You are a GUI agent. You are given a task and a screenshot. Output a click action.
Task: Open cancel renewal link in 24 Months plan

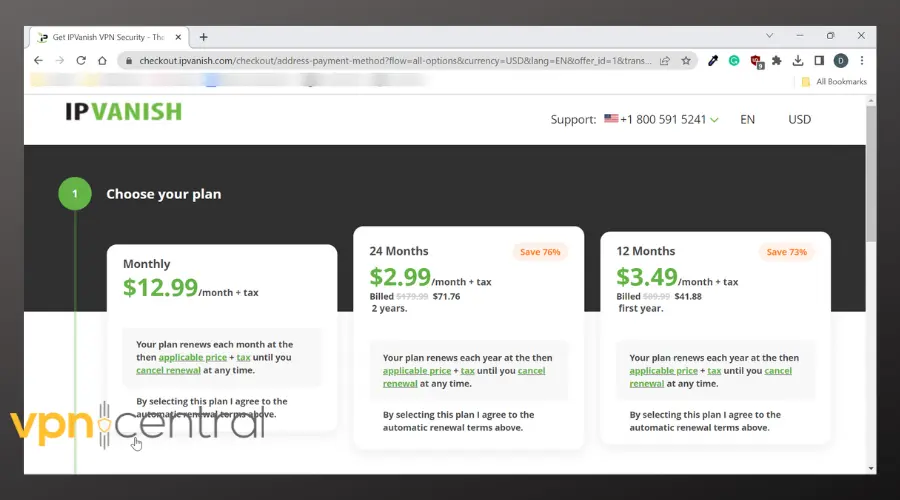pos(532,371)
